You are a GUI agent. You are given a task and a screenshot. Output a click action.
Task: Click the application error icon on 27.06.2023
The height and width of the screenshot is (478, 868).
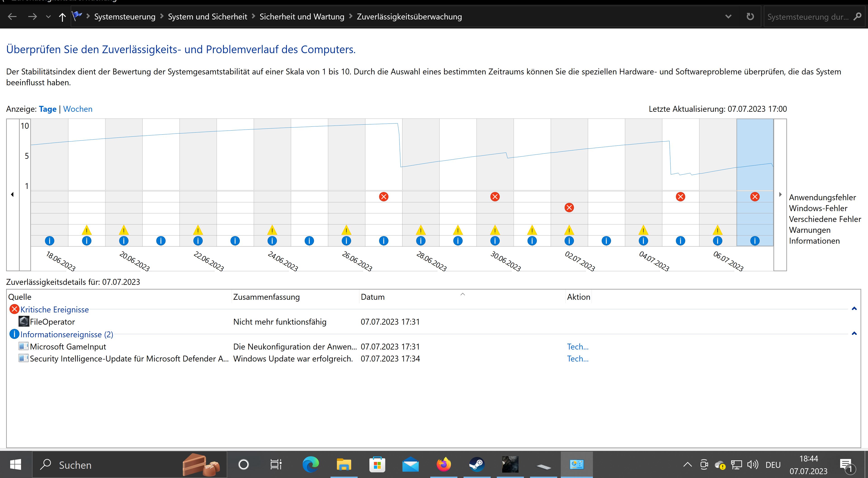pyautogui.click(x=383, y=197)
